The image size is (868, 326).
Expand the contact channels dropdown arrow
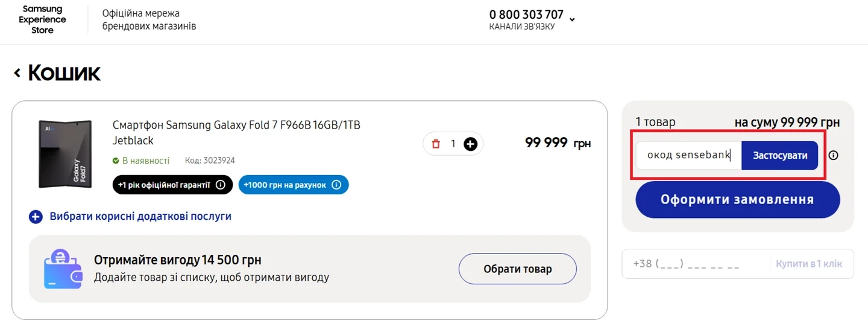click(x=572, y=19)
